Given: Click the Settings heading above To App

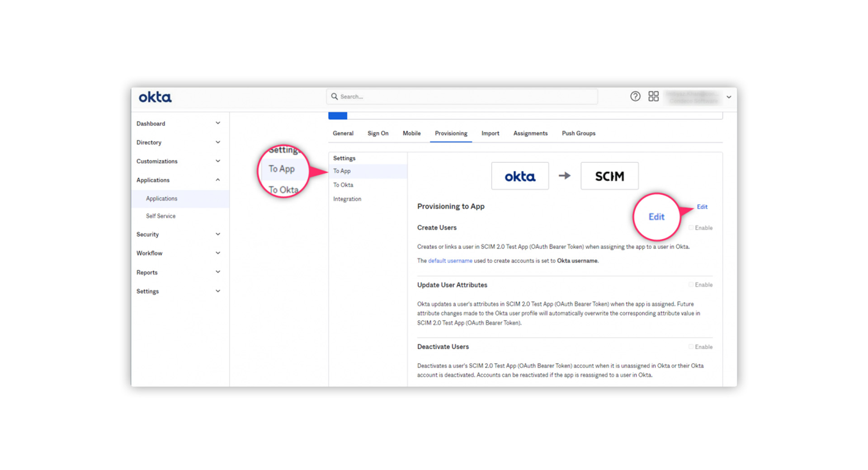Looking at the screenshot, I should pyautogui.click(x=344, y=158).
